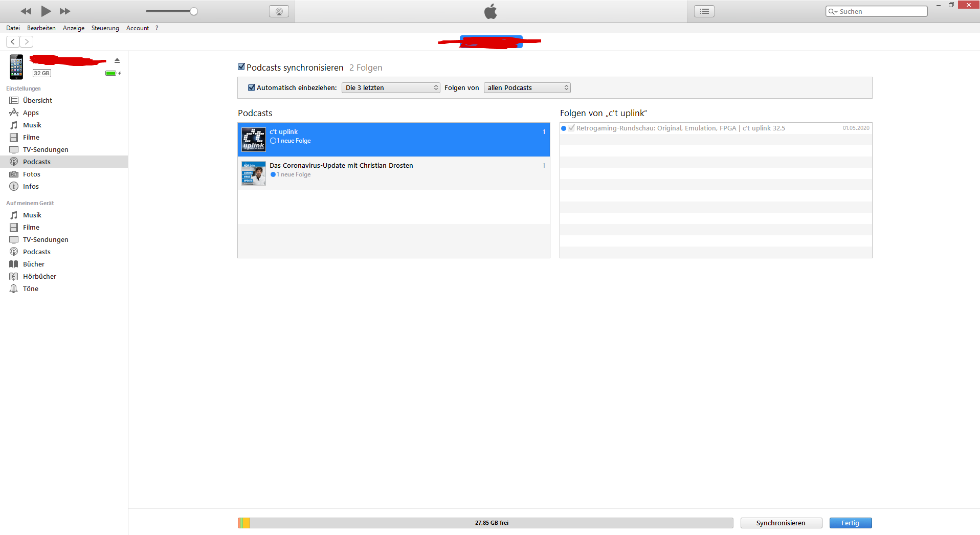Go back with the left navigation arrow

pos(13,41)
